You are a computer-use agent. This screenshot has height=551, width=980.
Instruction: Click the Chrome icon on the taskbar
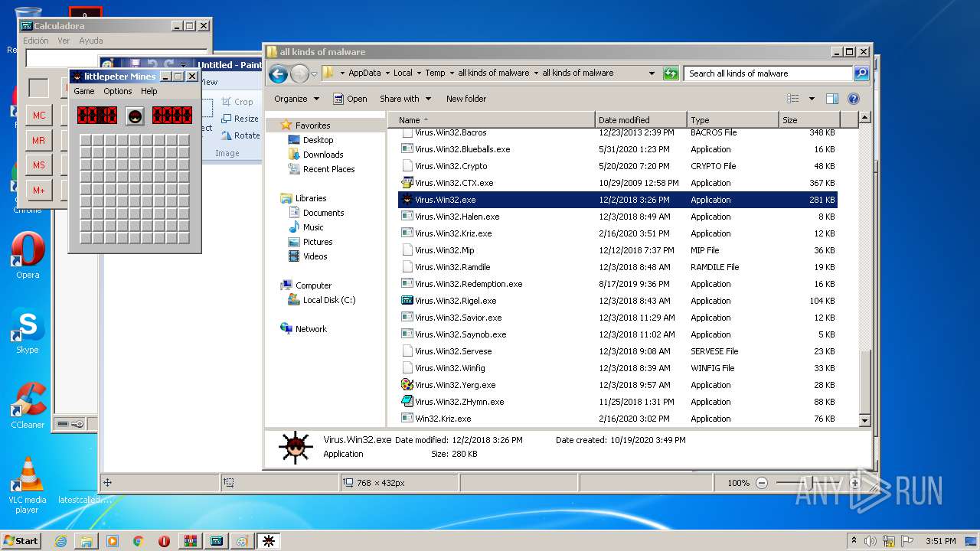click(x=138, y=541)
